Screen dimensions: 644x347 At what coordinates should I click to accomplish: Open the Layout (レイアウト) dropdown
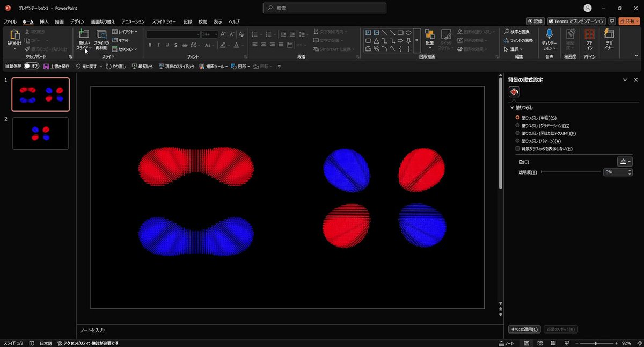click(125, 32)
